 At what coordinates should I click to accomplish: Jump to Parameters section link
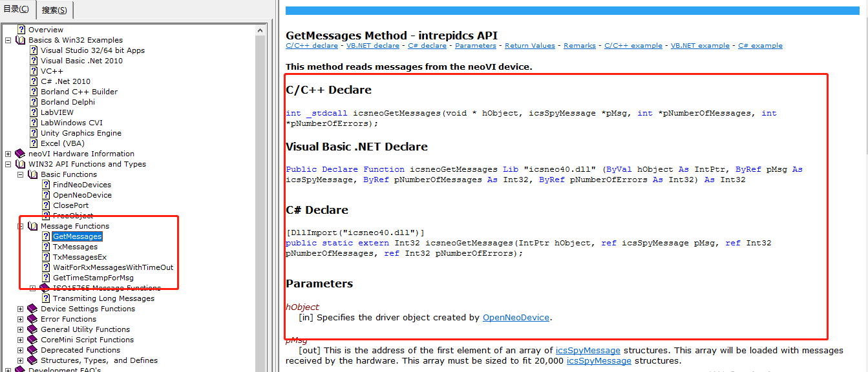(476, 46)
